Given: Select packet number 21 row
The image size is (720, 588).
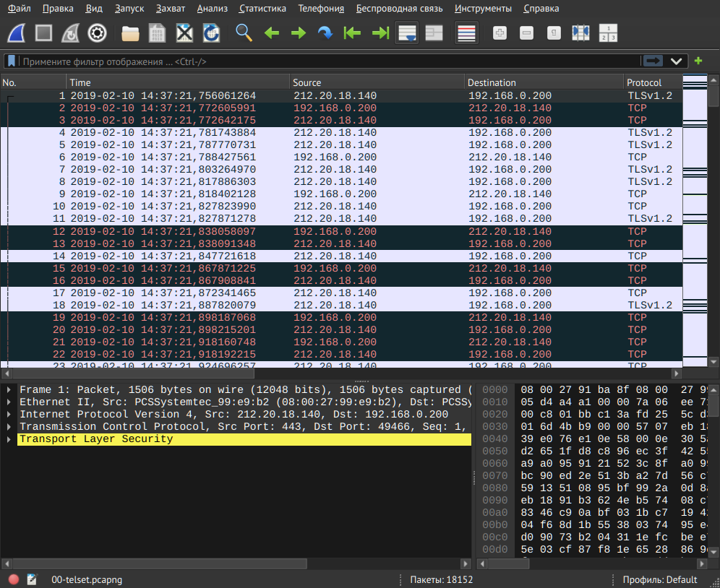Looking at the screenshot, I should 341,342.
